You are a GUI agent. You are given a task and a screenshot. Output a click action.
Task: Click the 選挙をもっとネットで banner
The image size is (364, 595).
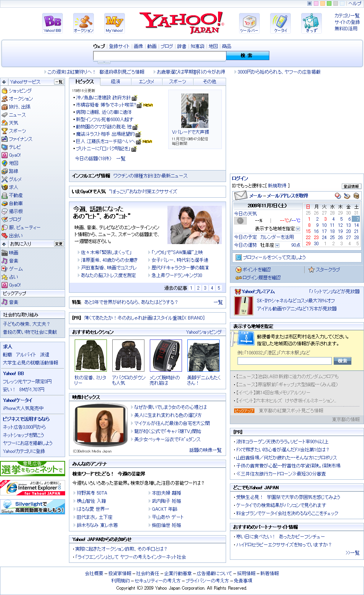coord(33,468)
